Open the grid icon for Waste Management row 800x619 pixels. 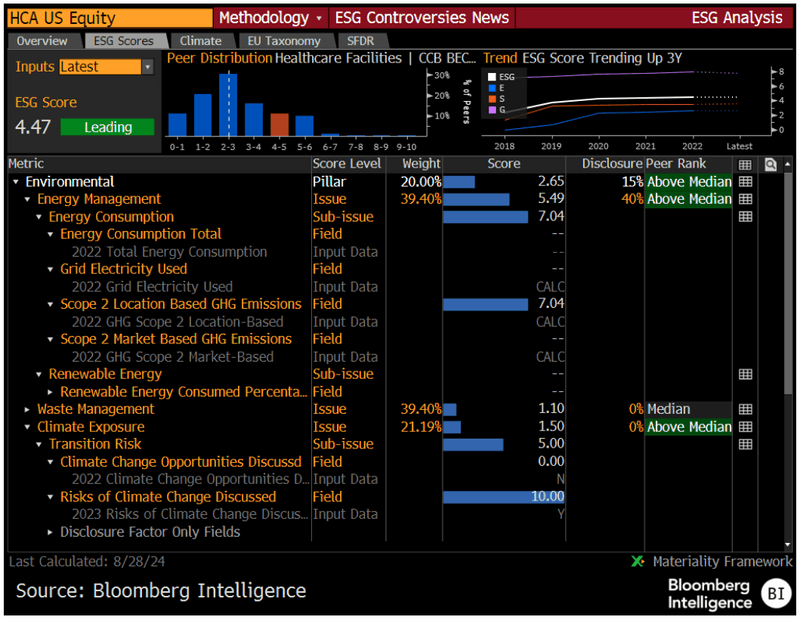(745, 409)
